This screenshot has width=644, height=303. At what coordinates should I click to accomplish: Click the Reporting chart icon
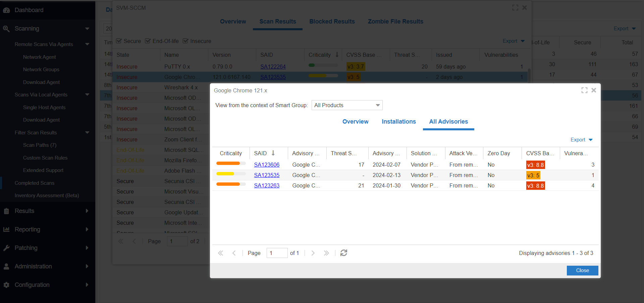click(x=6, y=229)
